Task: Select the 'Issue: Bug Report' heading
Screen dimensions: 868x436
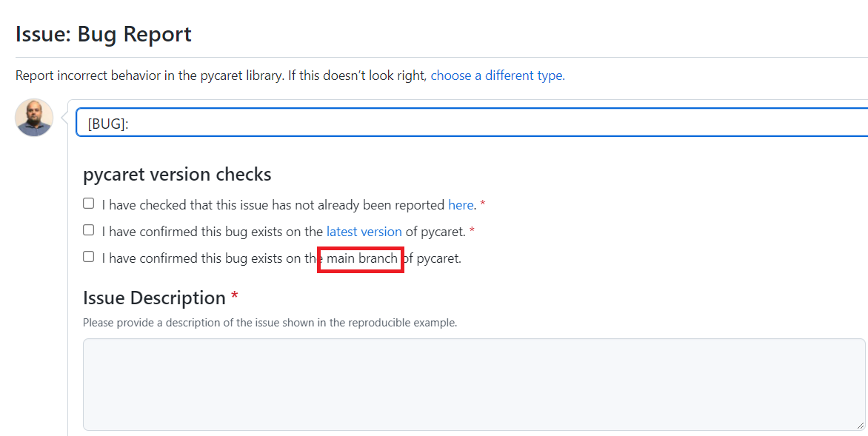Action: (x=103, y=34)
